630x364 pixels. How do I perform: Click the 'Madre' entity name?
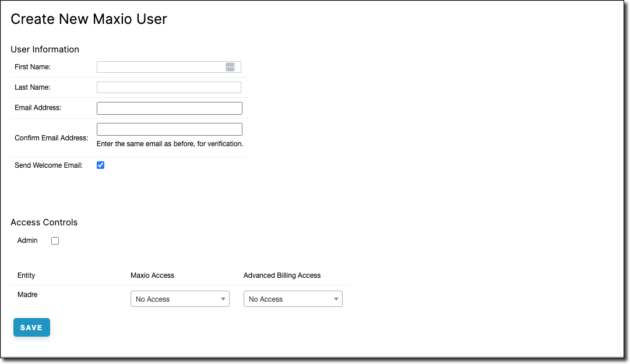[27, 295]
